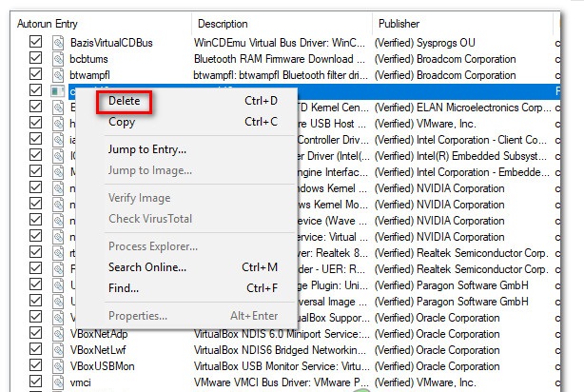Select the BazisVirtualCDBus entry name
584x392 pixels.
(111, 43)
